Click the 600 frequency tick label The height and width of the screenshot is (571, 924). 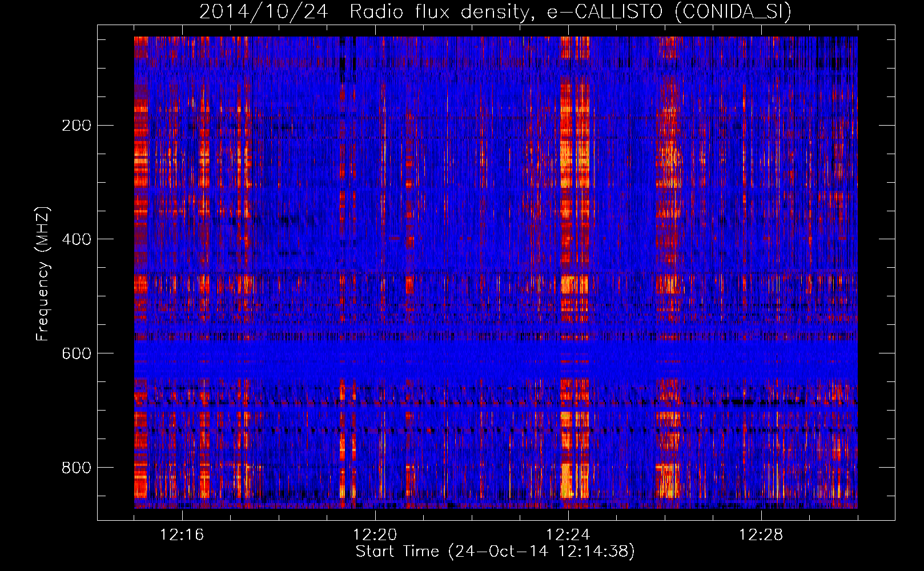(77, 353)
